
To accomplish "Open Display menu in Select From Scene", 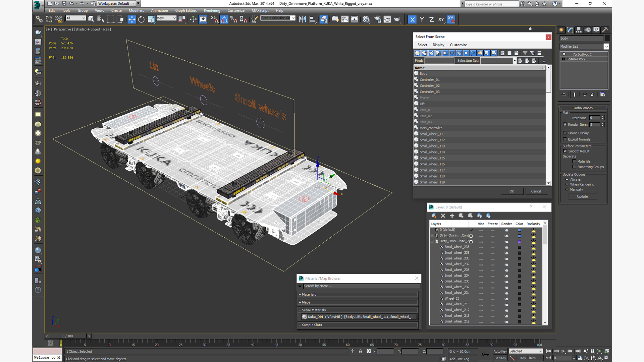I will (438, 45).
